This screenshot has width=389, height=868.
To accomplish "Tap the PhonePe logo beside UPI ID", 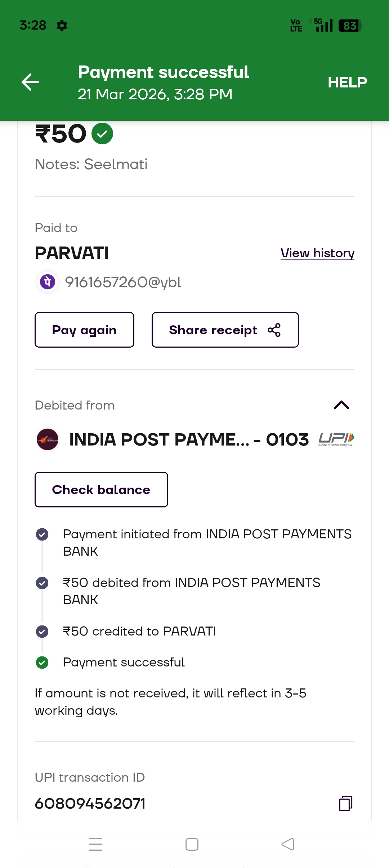I will pyautogui.click(x=48, y=282).
